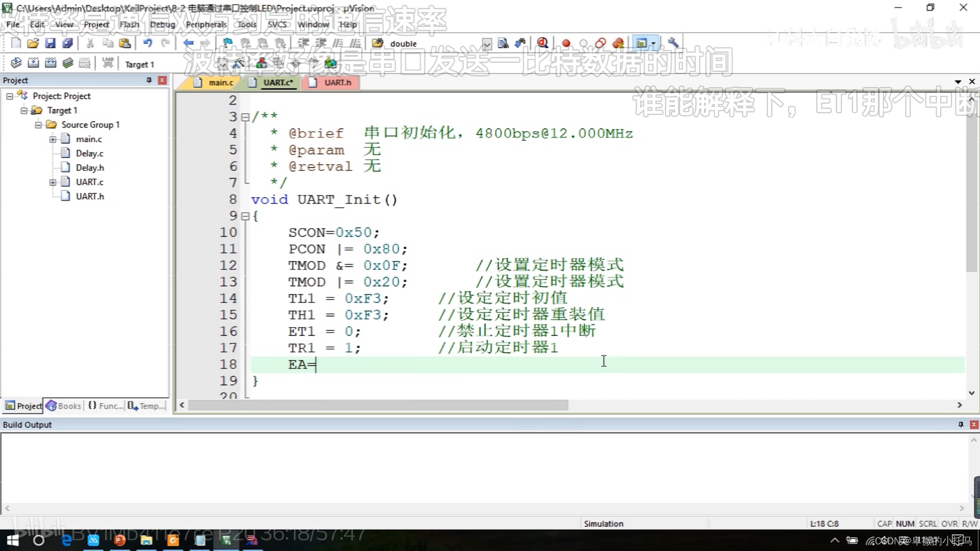Undo the last edit
Image resolution: width=980 pixels, height=551 pixels.
pyautogui.click(x=147, y=43)
